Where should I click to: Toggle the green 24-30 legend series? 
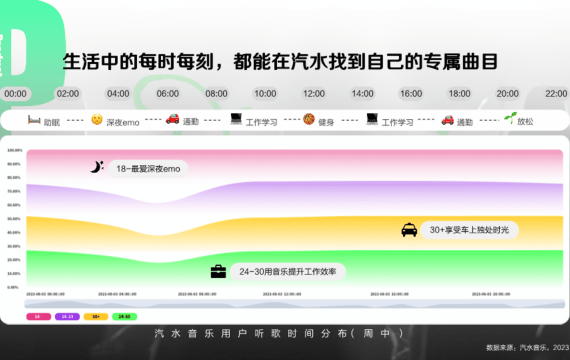125,317
